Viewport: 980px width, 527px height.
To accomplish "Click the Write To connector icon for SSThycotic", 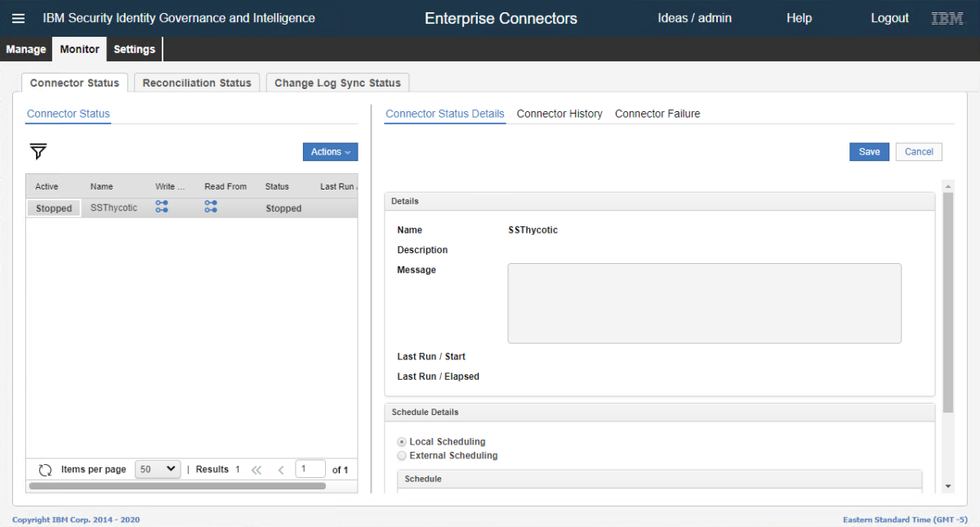I will coord(162,207).
